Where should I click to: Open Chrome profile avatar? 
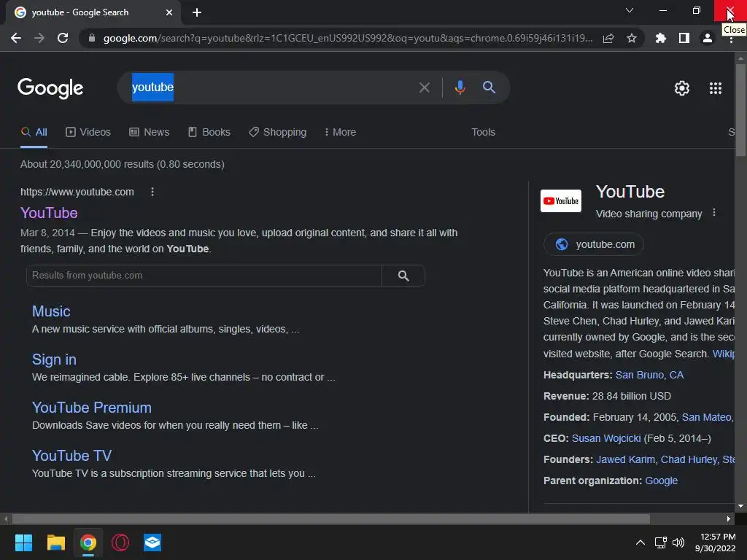708,38
